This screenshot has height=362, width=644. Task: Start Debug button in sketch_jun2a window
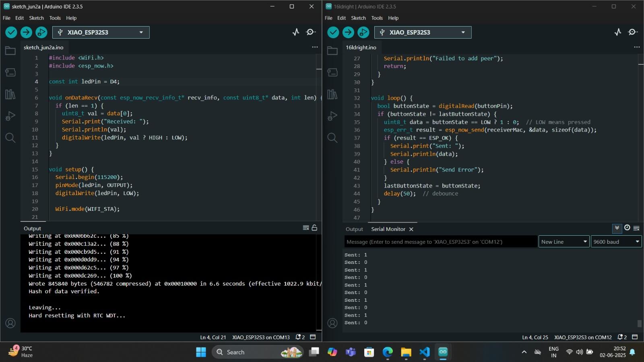pyautogui.click(x=41, y=32)
